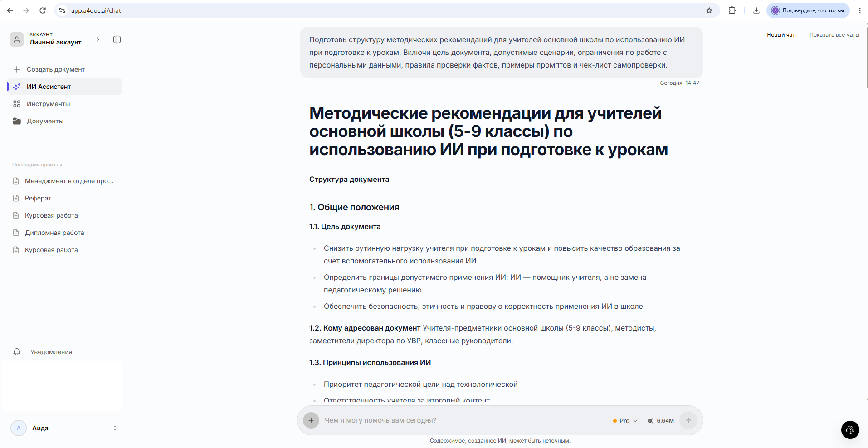
Task: Open Инструменты section
Action: point(65,104)
